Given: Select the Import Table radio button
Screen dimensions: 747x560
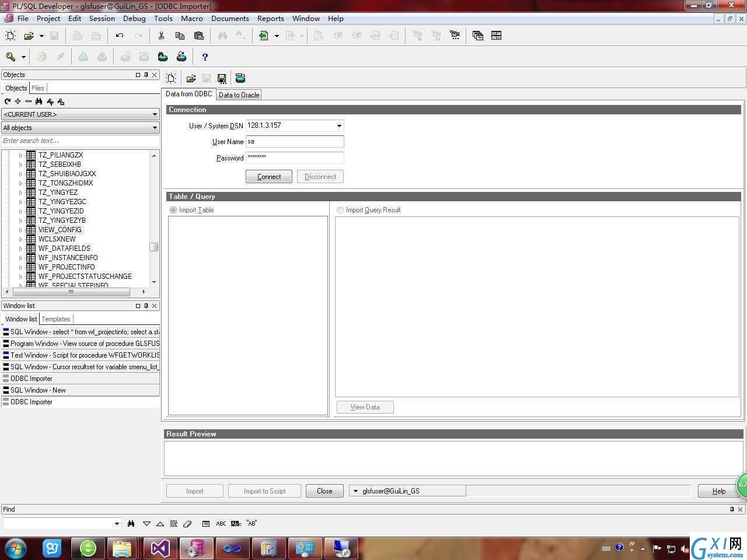Looking at the screenshot, I should point(173,210).
